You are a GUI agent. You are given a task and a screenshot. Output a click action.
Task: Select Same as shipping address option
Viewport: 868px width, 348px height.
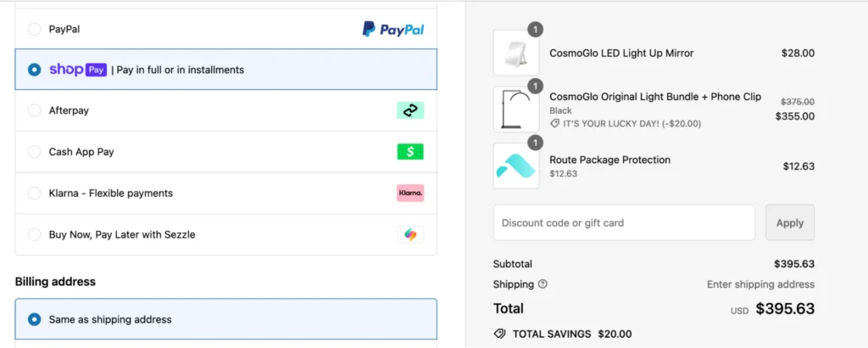tap(35, 320)
